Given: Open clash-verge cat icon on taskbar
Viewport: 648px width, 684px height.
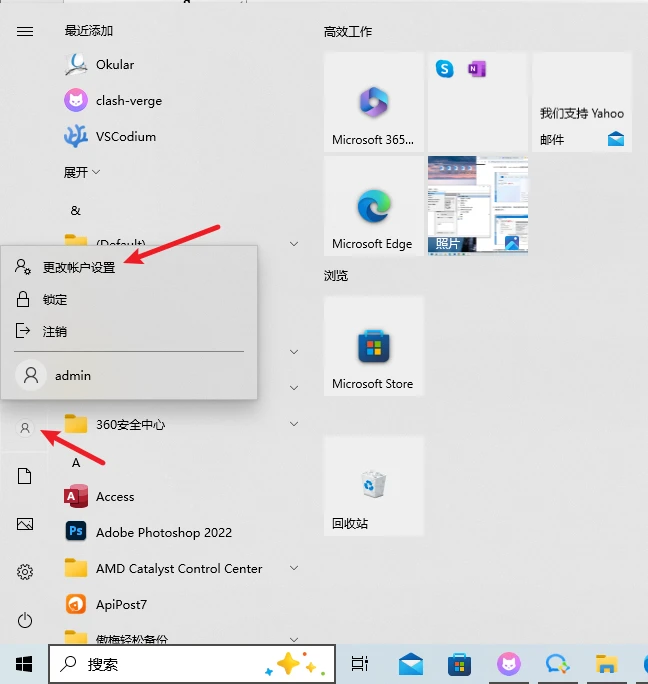Looking at the screenshot, I should tap(509, 664).
